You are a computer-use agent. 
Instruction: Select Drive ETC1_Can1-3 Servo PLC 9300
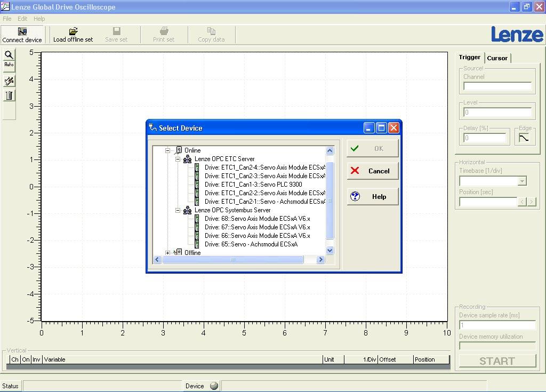[253, 185]
